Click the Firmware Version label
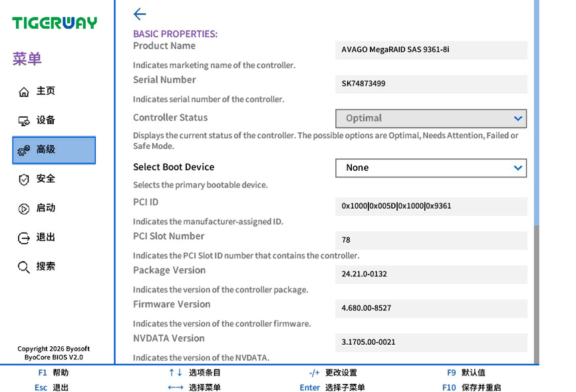Screen dimensions: 576x392 [172, 304]
